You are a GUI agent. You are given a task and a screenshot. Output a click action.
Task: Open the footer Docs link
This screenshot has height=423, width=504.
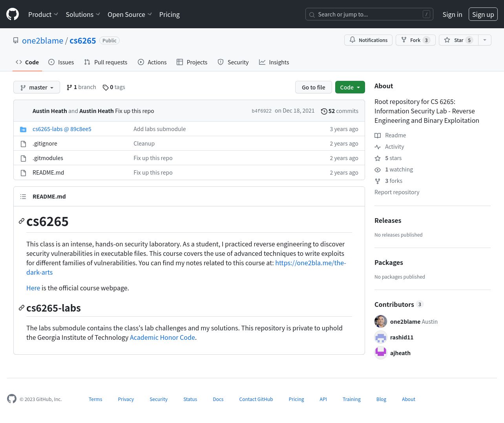pos(218,399)
